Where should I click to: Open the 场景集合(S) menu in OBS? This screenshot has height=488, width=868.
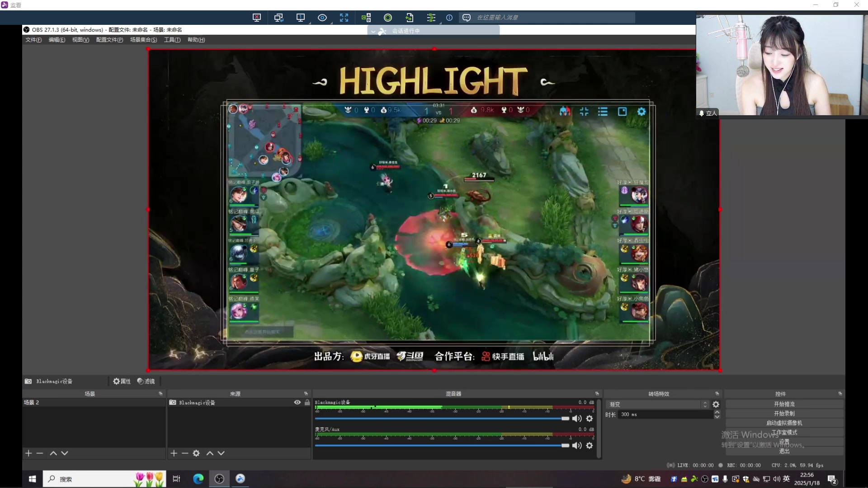(x=144, y=40)
